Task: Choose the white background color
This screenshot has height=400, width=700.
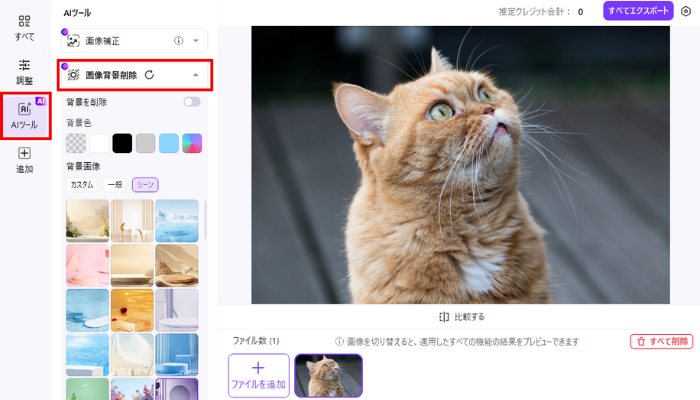Action: [99, 143]
